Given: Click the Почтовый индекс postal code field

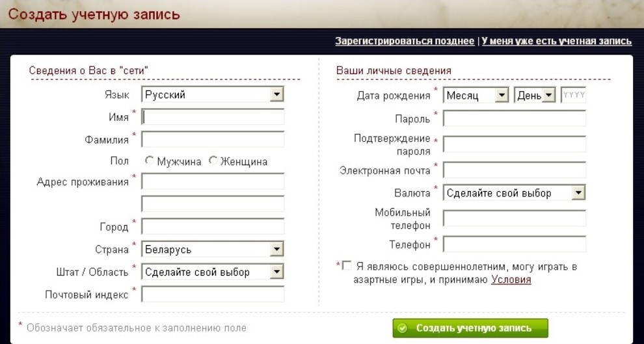Looking at the screenshot, I should pos(213,295).
